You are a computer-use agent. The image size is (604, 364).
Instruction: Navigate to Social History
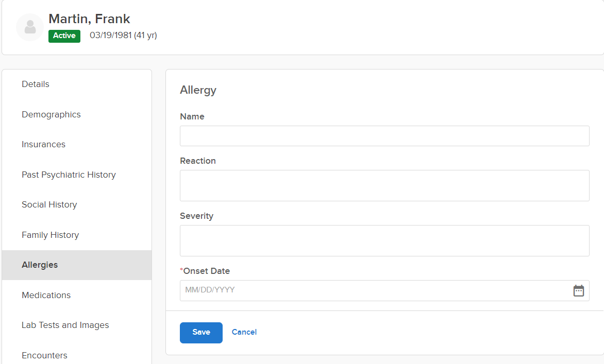[x=49, y=205]
